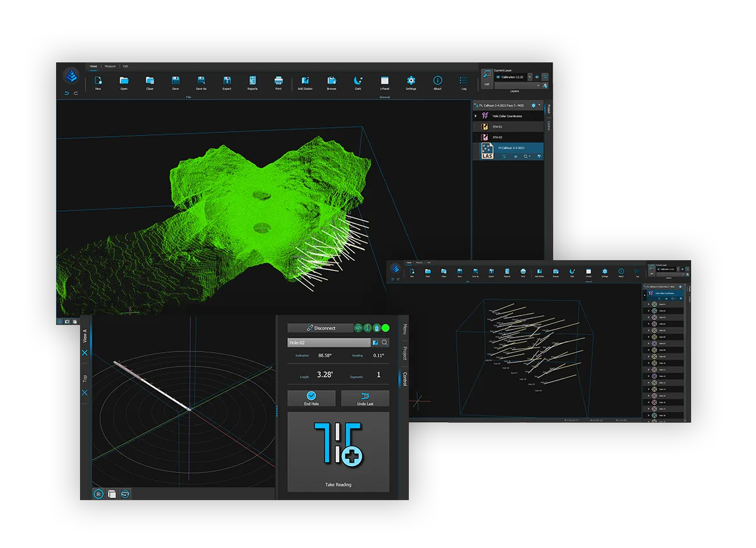
Task: Switch to the Measure ribbon tab in main window
Action: pos(110,66)
